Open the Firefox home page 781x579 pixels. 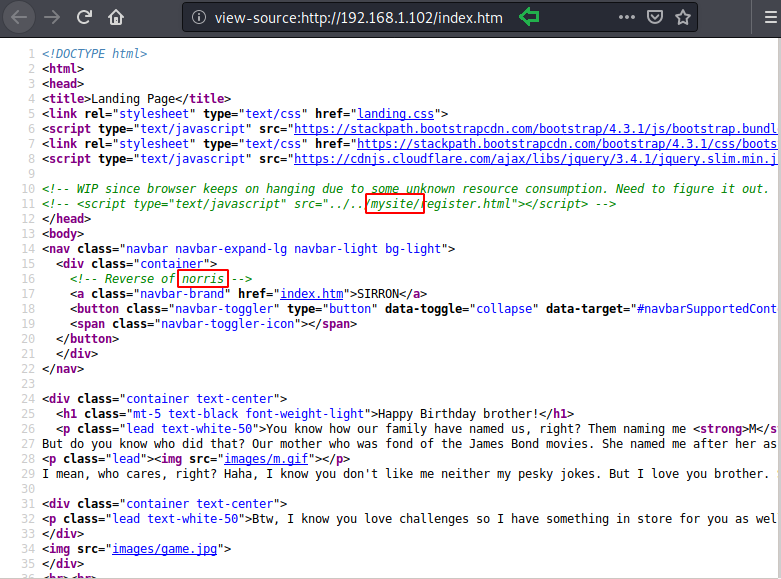tap(116, 17)
